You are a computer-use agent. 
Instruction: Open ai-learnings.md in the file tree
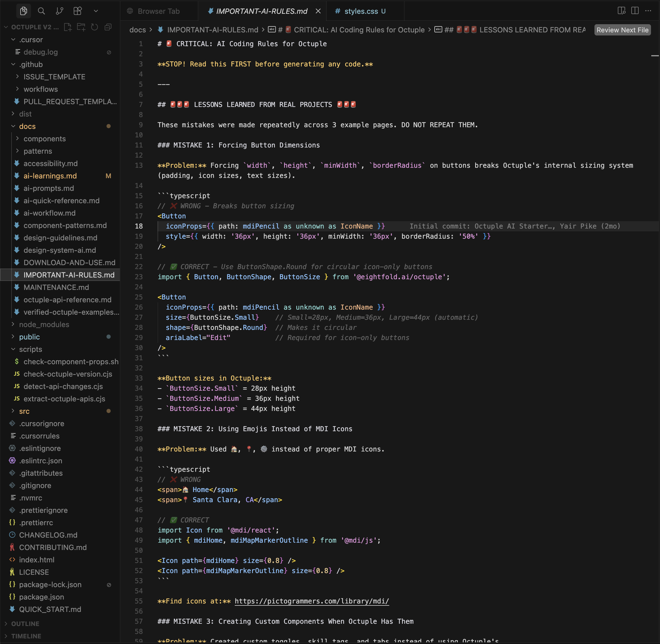(x=50, y=176)
